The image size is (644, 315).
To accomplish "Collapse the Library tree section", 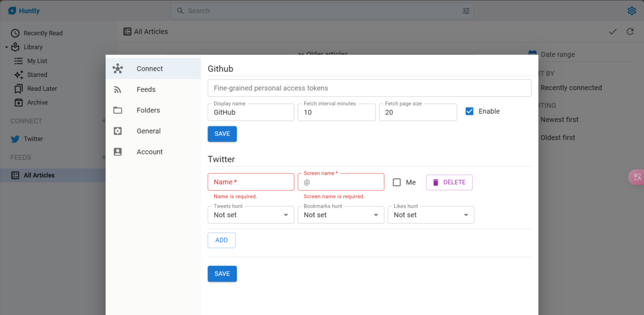I will tap(7, 47).
